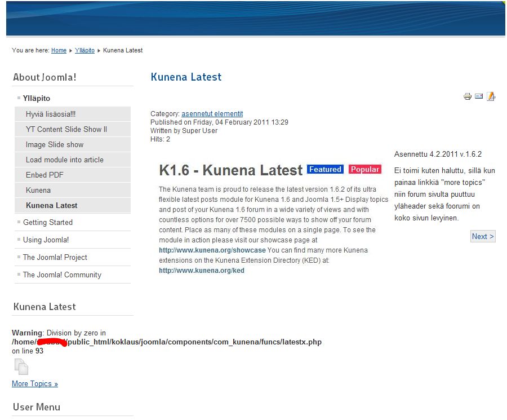Go to Ylläpito breadcrumb link
Screen dimensions: 507x420
[84, 50]
